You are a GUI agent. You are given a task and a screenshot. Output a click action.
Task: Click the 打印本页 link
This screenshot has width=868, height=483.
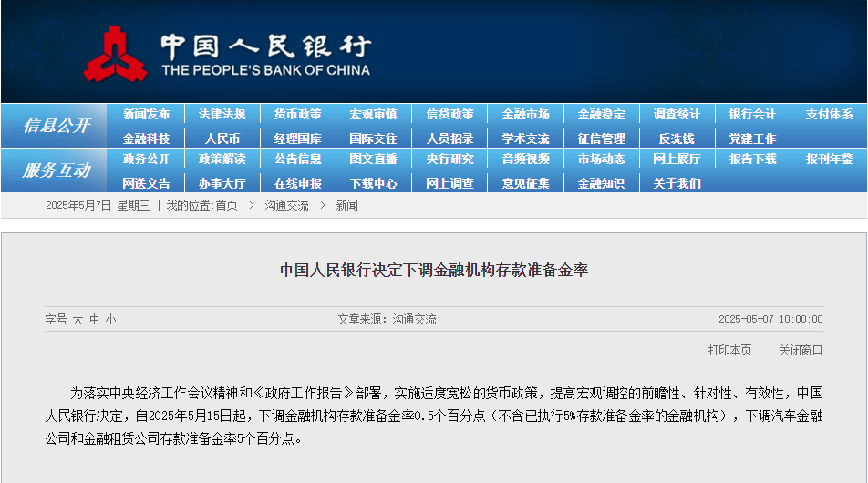[729, 350]
